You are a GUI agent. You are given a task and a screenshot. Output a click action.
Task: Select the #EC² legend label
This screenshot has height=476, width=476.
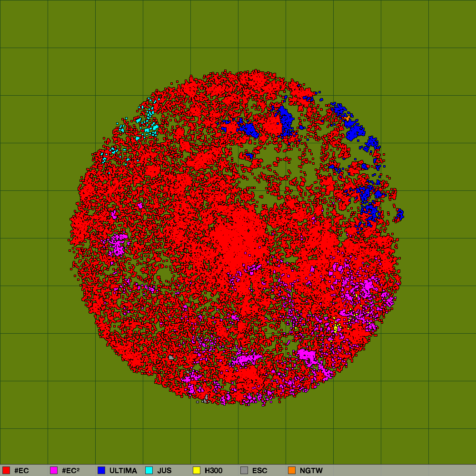71,471
